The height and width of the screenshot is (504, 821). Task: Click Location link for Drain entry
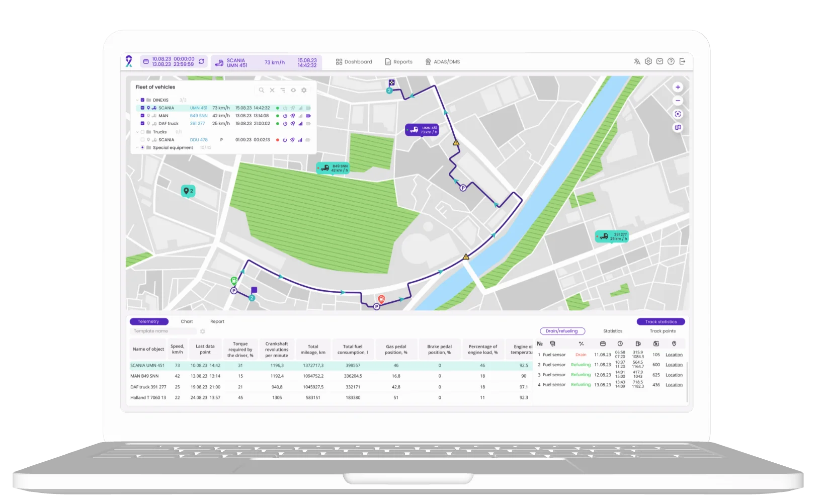(674, 355)
